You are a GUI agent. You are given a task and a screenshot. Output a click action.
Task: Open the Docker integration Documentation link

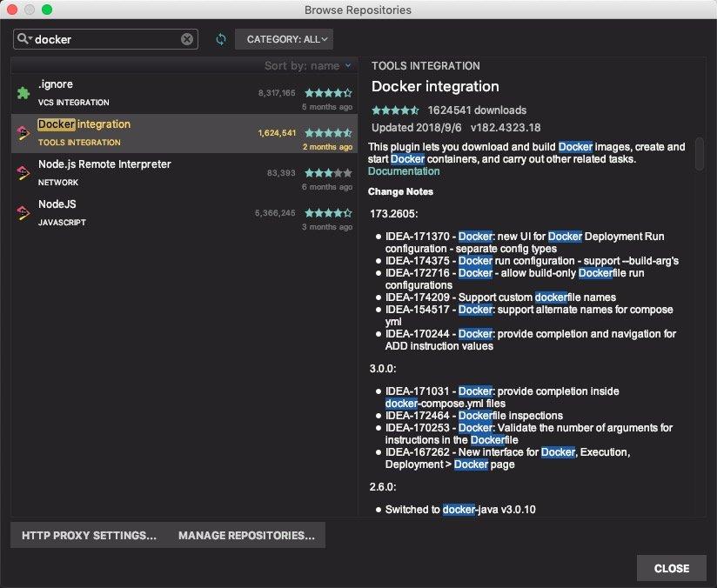(x=403, y=170)
